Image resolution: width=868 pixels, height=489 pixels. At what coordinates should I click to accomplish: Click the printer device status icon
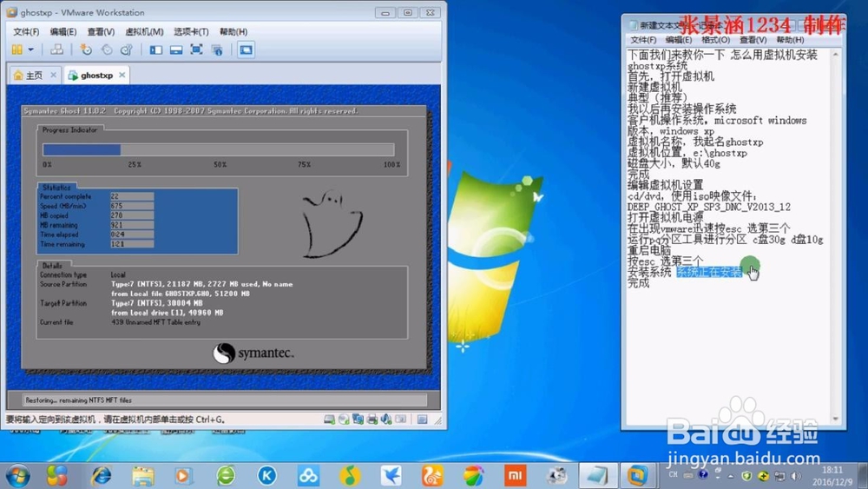tap(372, 420)
